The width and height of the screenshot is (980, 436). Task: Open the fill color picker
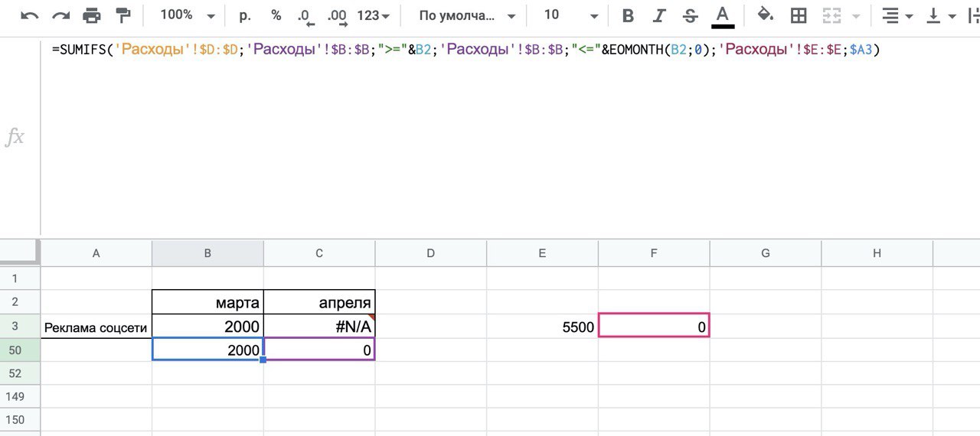click(x=765, y=15)
